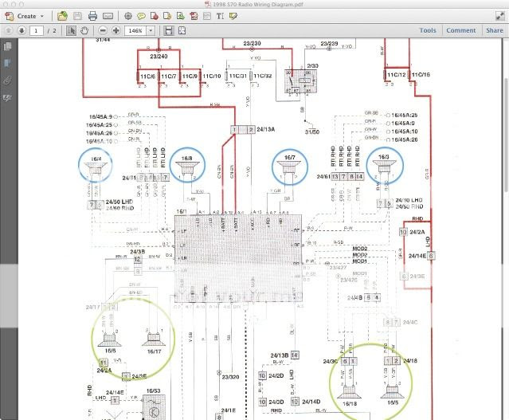The width and height of the screenshot is (509, 420).
Task: Click the 2/30 relay label
Action: (x=312, y=66)
